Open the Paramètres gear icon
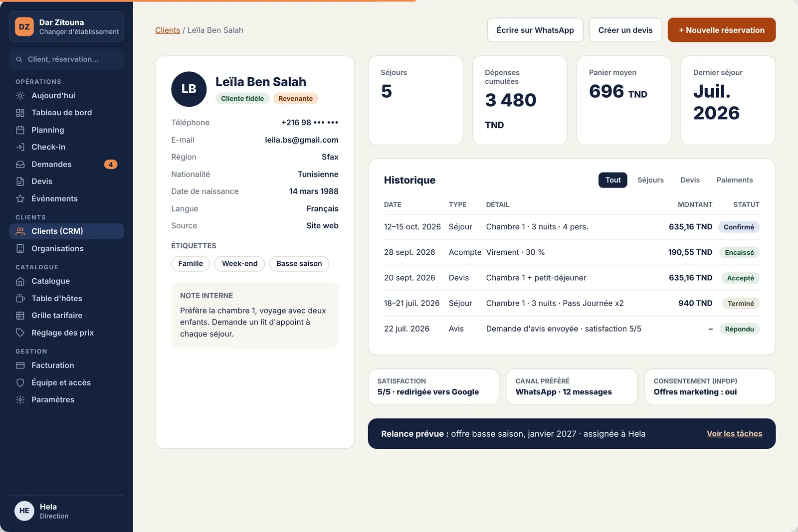The height and width of the screenshot is (532, 798). pos(20,400)
